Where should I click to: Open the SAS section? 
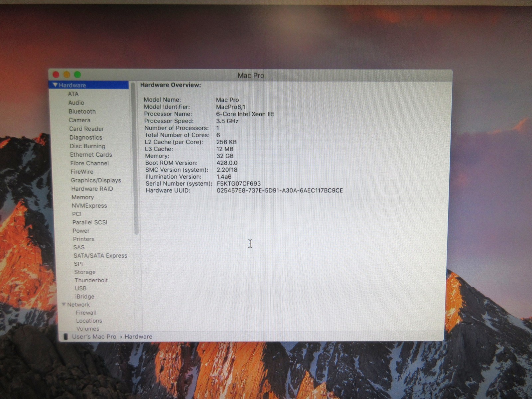click(x=79, y=247)
